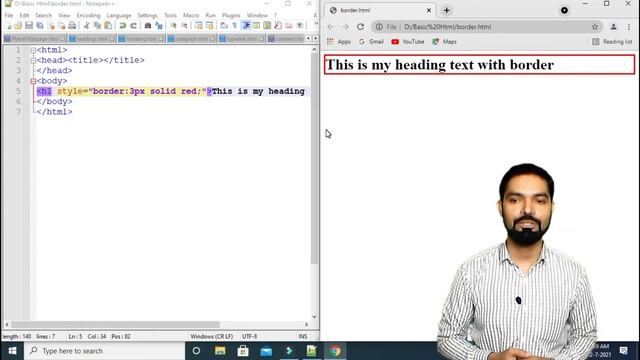Click the editor horizontal scrollbar thumb
This screenshot has height=360, width=640.
116,324
